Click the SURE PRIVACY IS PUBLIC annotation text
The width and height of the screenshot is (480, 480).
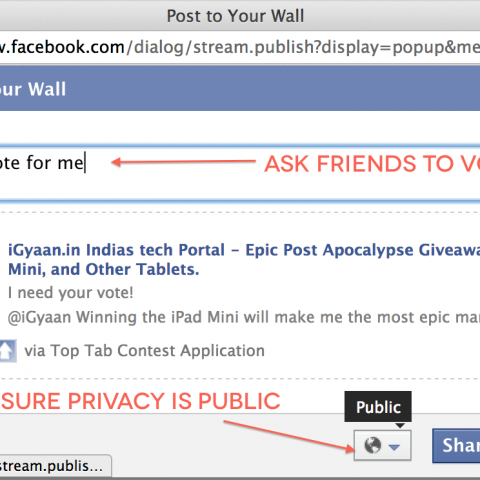[140, 401]
